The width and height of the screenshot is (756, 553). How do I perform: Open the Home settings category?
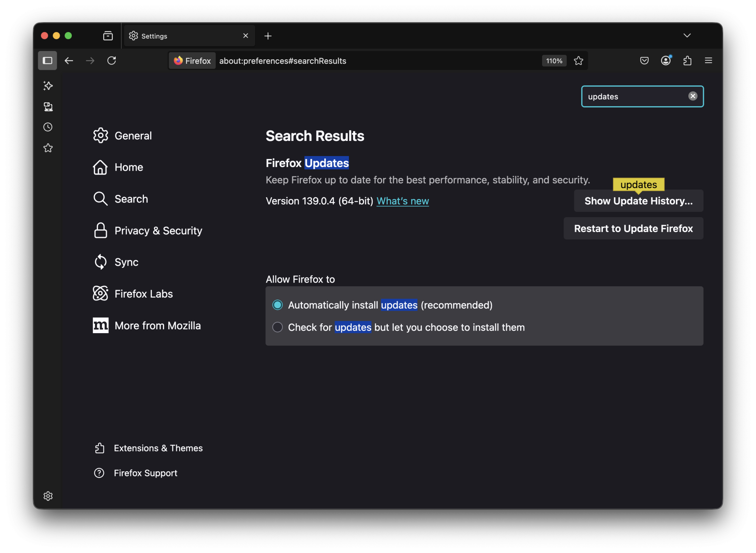point(118,167)
